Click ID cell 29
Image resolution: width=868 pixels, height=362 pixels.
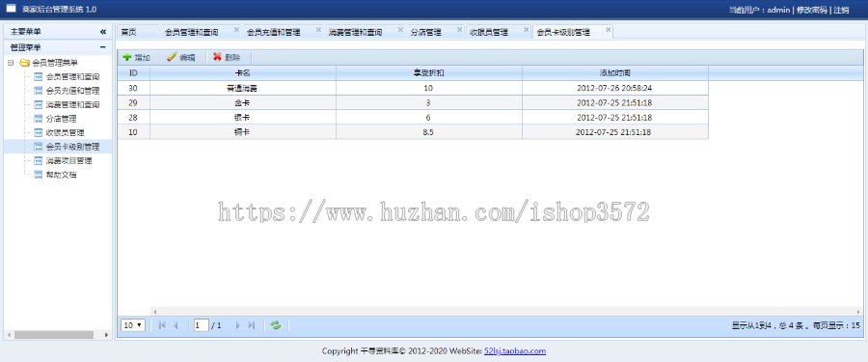pyautogui.click(x=133, y=102)
